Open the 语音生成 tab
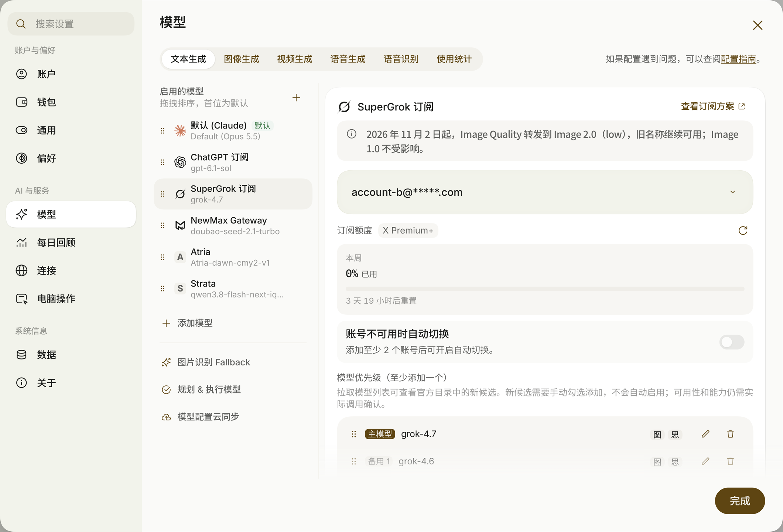 [x=348, y=59]
